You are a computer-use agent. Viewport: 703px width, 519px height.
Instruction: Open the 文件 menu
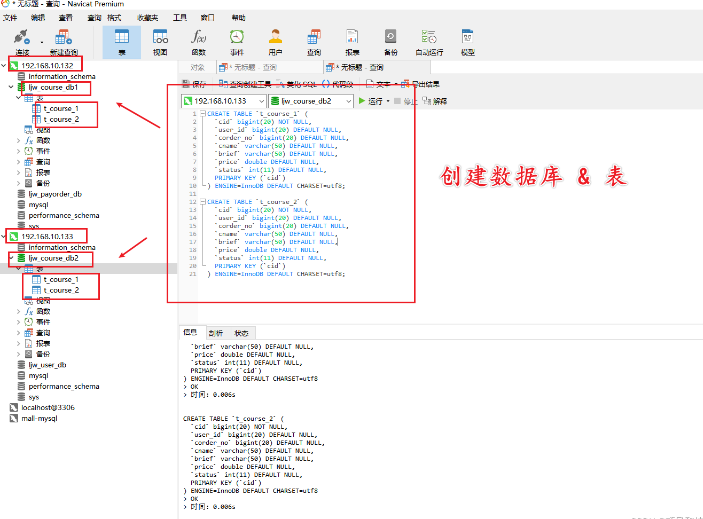click(x=10, y=17)
